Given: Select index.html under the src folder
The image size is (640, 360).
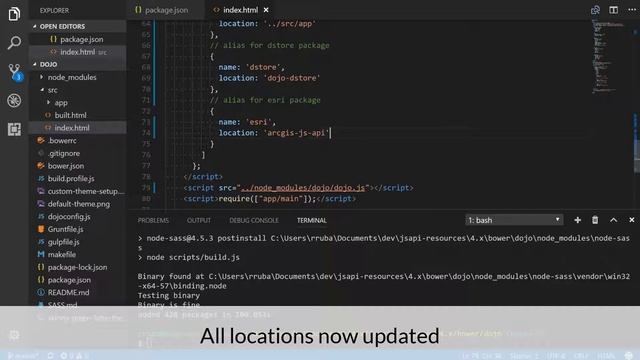Looking at the screenshot, I should [78, 128].
